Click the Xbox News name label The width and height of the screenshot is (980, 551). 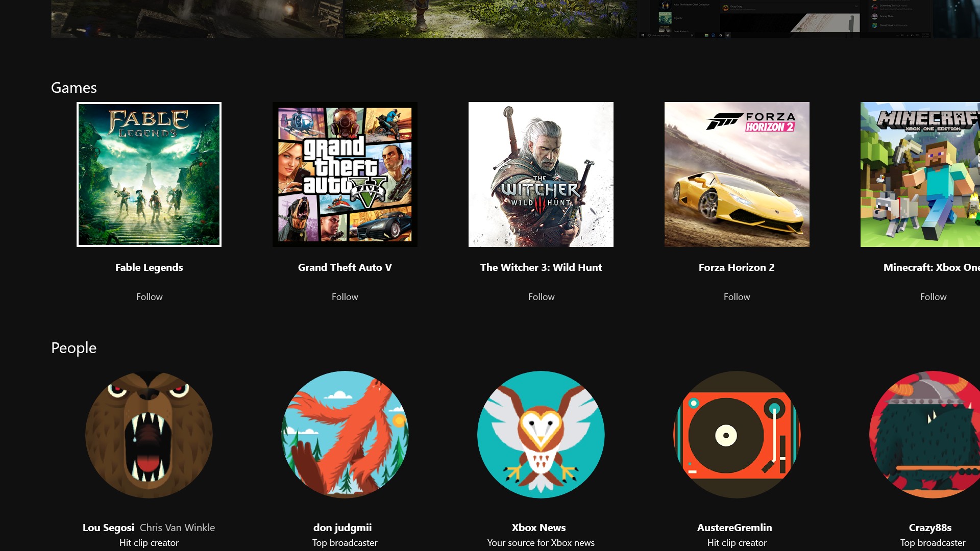[x=539, y=528]
